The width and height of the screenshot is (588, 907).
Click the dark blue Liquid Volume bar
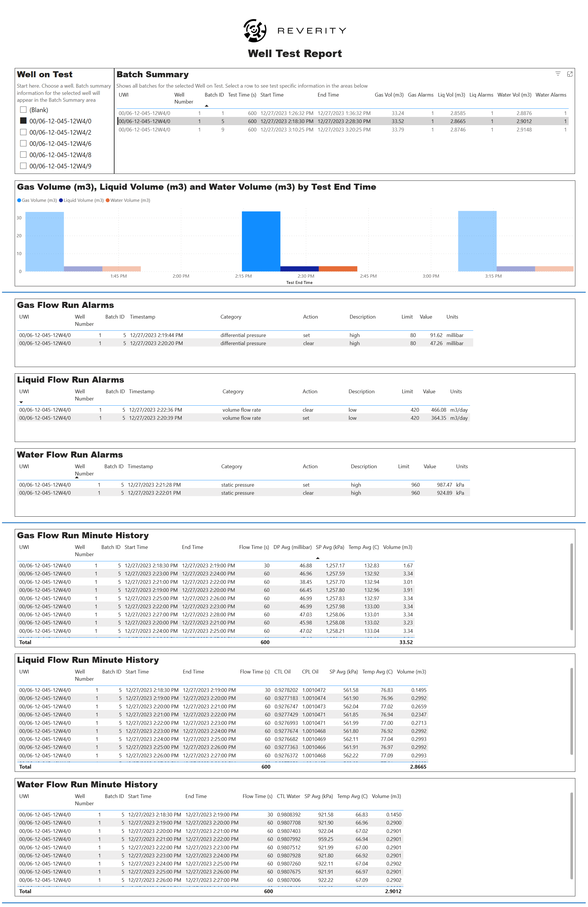299,269
